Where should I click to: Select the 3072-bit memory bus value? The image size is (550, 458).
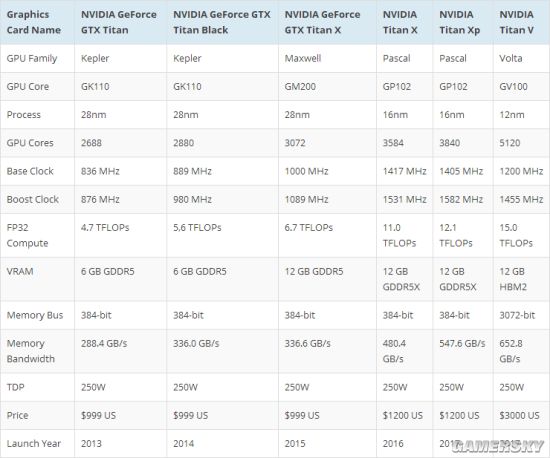[x=517, y=315]
